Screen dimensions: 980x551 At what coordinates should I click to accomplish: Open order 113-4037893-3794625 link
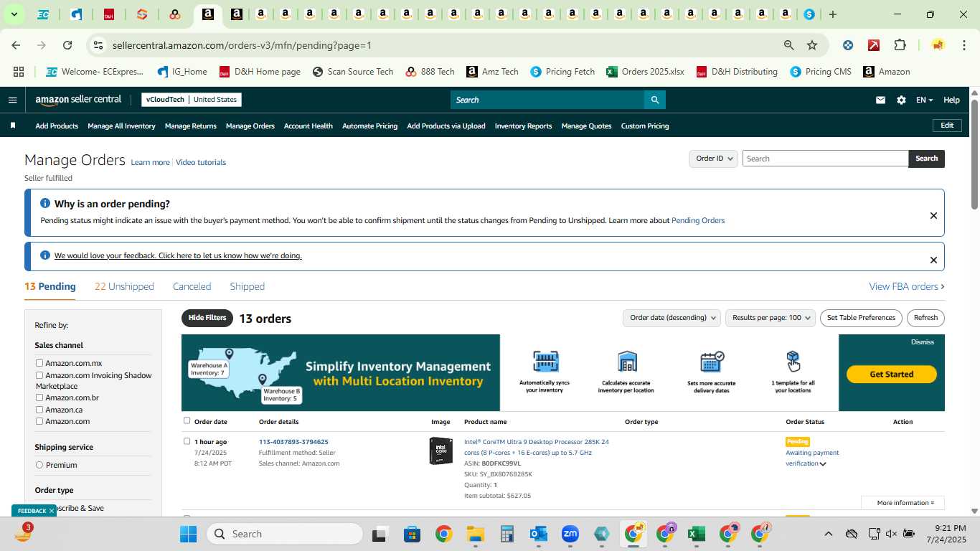point(293,442)
